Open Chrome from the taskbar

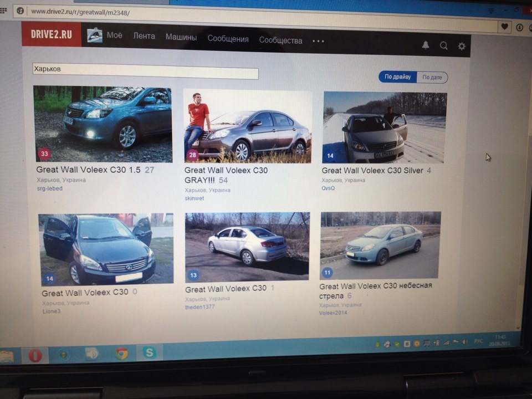click(121, 354)
